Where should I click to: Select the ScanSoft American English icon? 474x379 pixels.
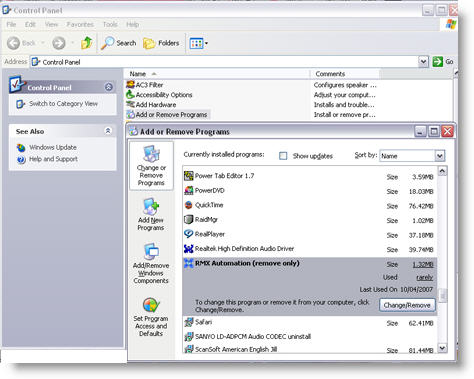click(189, 349)
